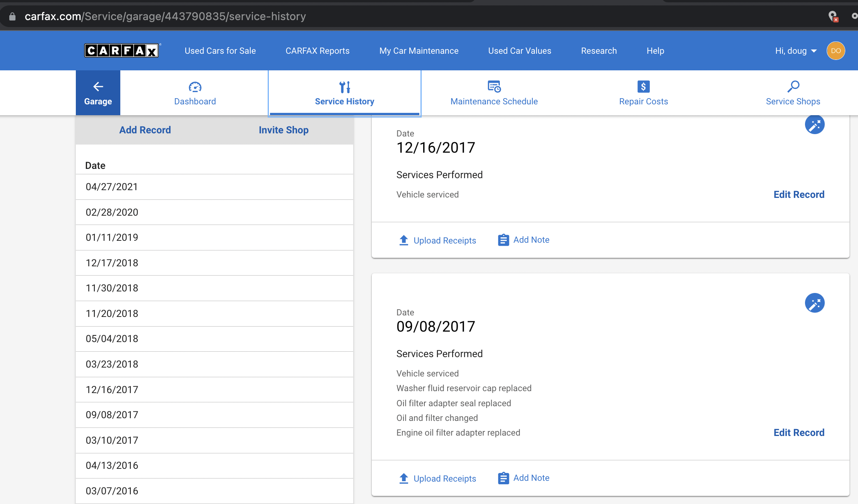The height and width of the screenshot is (504, 858).
Task: Select the 02/28/2020 date row
Action: [215, 212]
